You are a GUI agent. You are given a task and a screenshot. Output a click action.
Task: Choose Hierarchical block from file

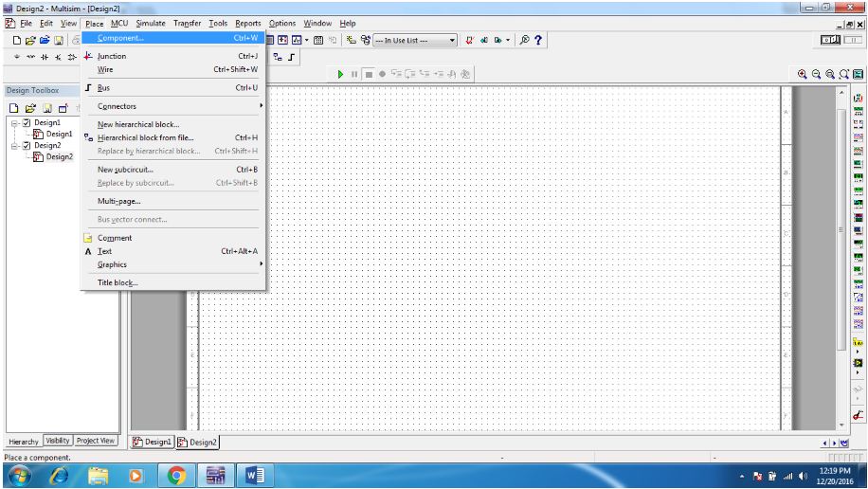coord(172,138)
